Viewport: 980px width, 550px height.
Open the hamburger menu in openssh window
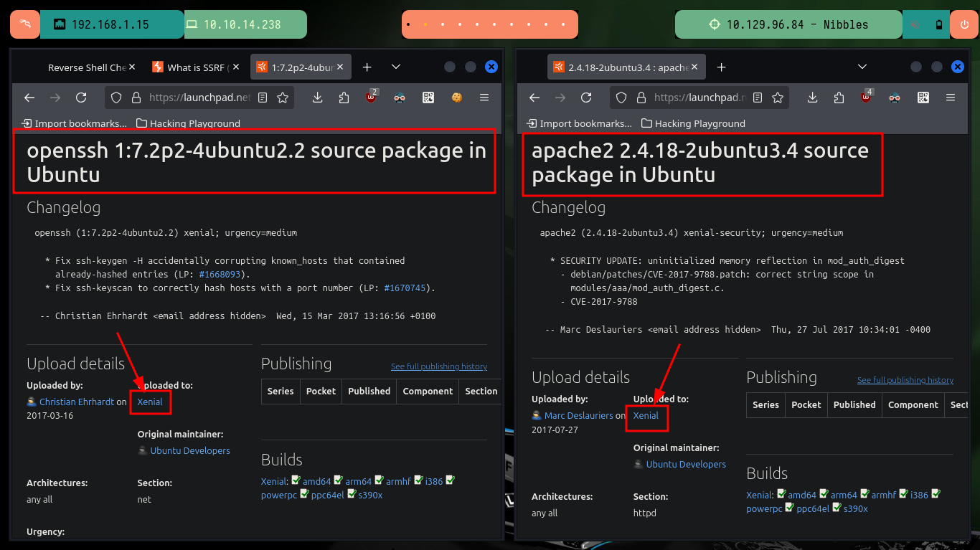click(484, 98)
